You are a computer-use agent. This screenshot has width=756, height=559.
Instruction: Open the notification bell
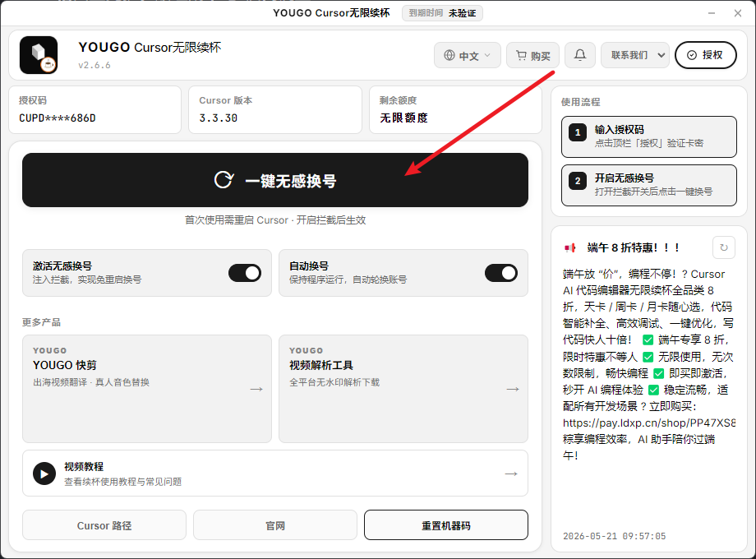(580, 55)
